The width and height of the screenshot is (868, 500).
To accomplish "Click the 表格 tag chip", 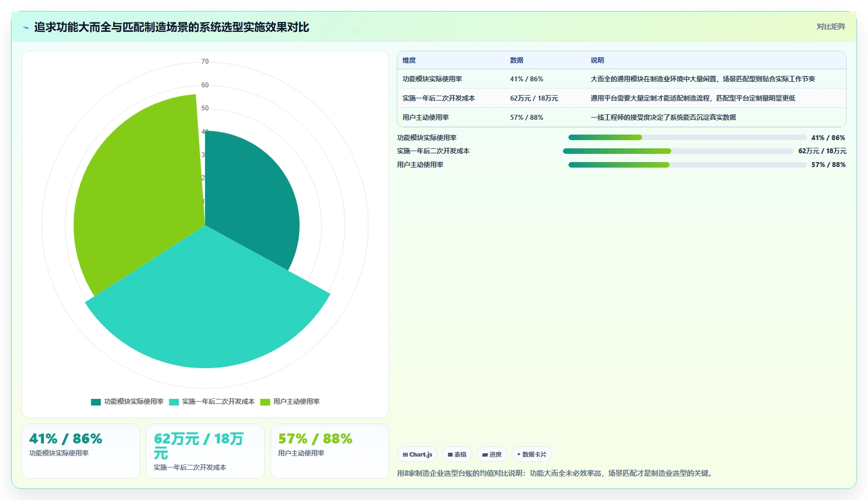I will [x=457, y=454].
